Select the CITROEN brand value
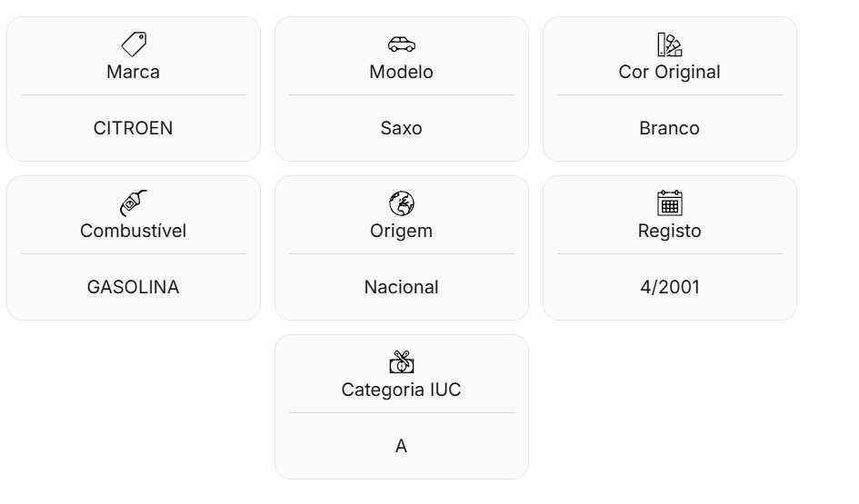859x504 pixels. click(x=133, y=128)
